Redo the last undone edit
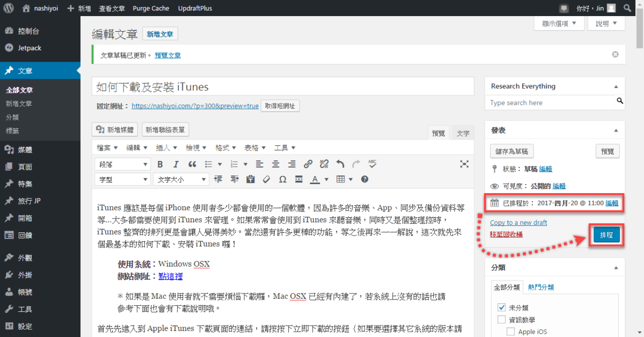 click(356, 164)
